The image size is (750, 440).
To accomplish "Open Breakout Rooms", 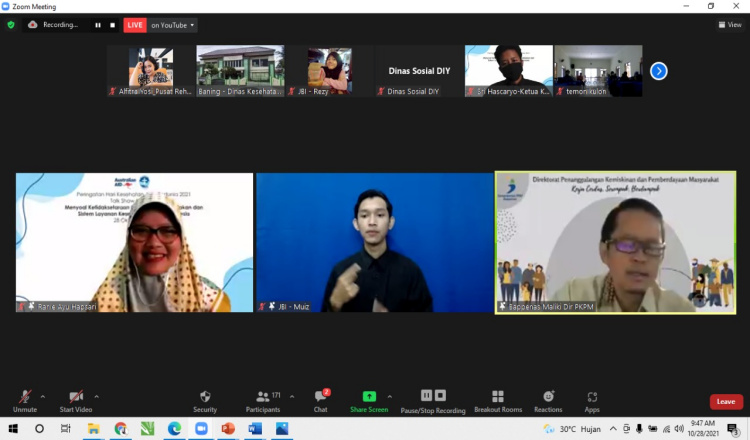I will tap(498, 401).
